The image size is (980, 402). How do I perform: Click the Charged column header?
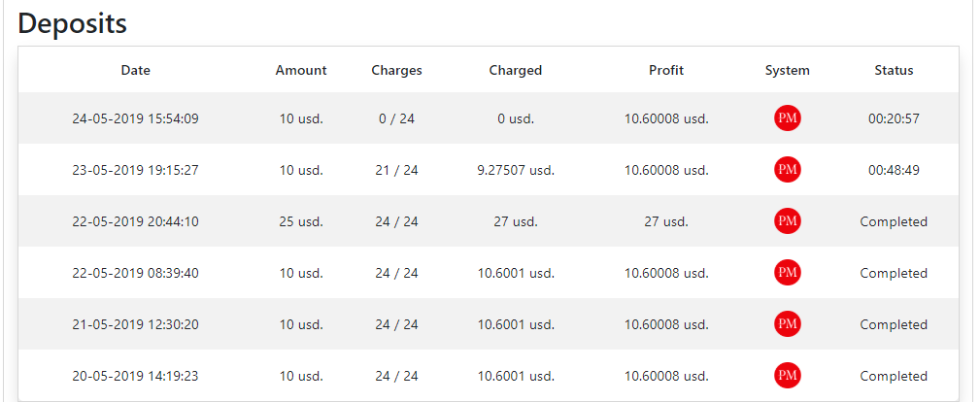tap(516, 70)
